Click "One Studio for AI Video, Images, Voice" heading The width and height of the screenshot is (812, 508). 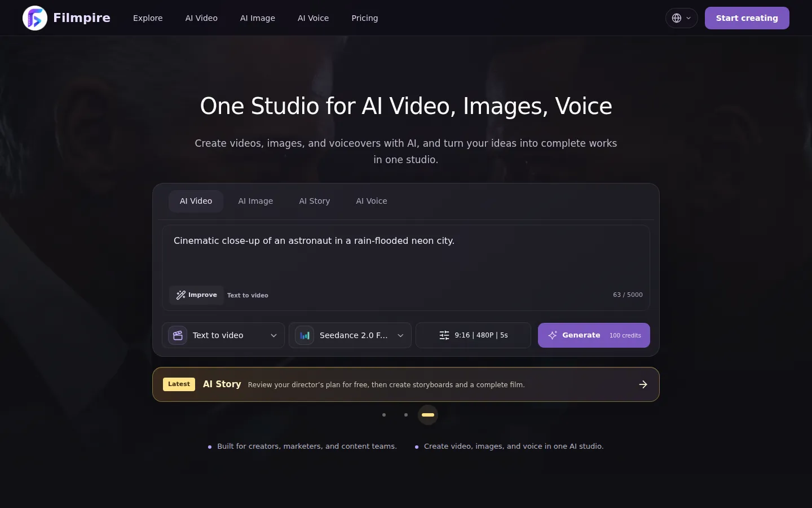point(406,106)
